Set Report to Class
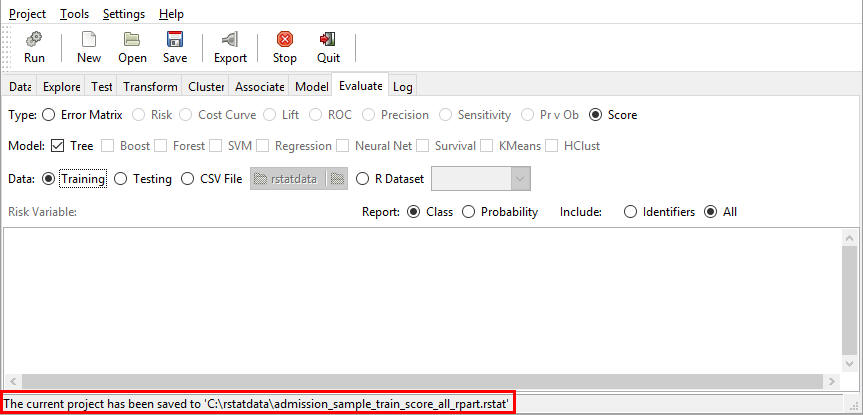Image resolution: width=863 pixels, height=415 pixels. click(413, 212)
